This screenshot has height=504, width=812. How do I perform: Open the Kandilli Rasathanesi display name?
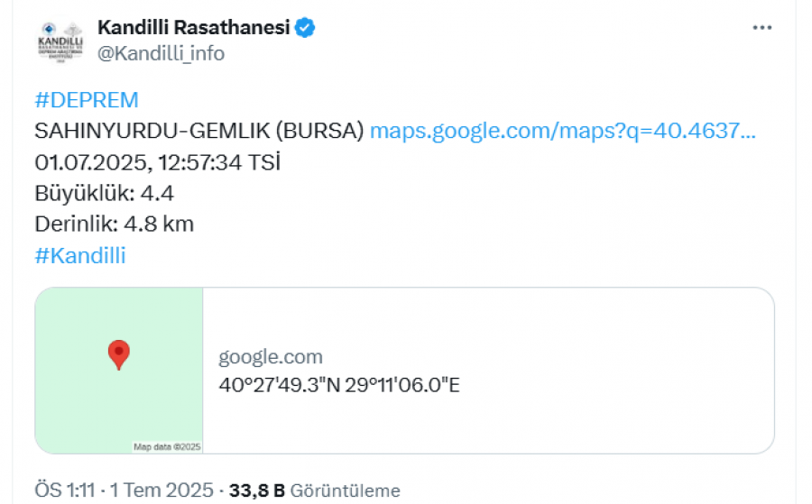point(194,27)
